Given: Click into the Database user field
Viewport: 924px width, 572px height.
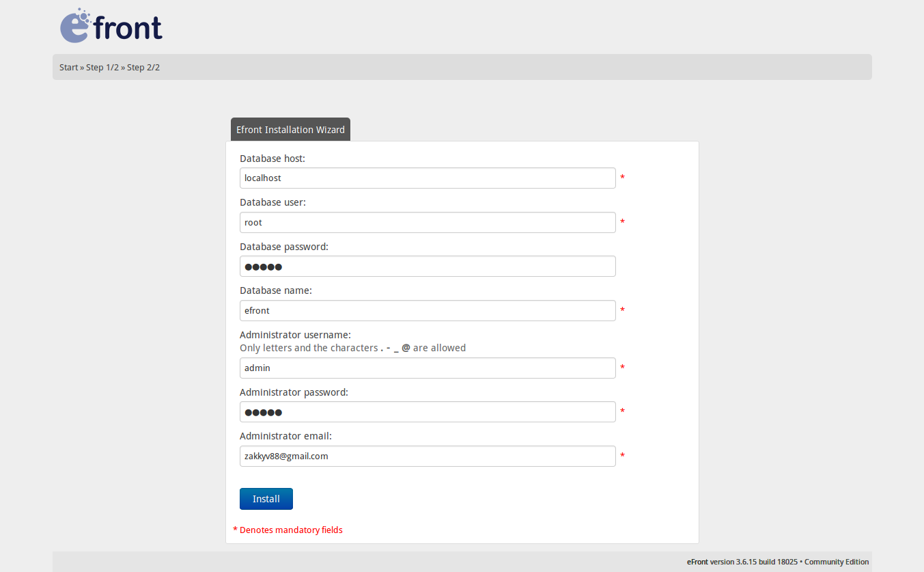Looking at the screenshot, I should click(x=428, y=223).
